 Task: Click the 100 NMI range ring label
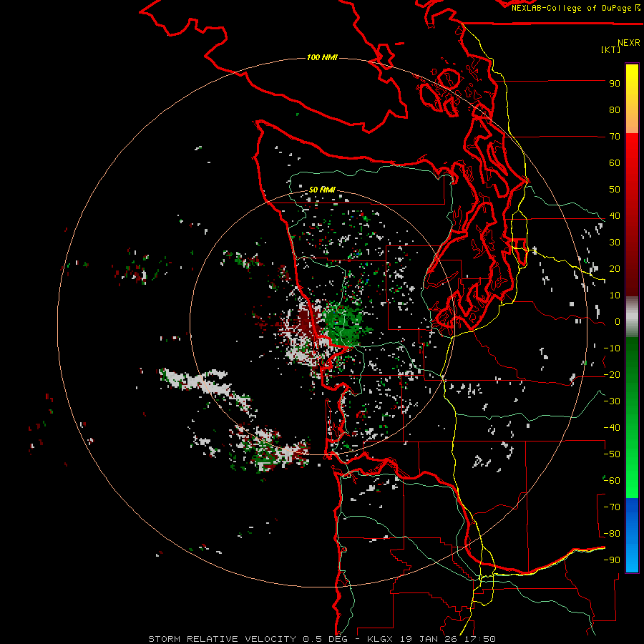tap(322, 57)
